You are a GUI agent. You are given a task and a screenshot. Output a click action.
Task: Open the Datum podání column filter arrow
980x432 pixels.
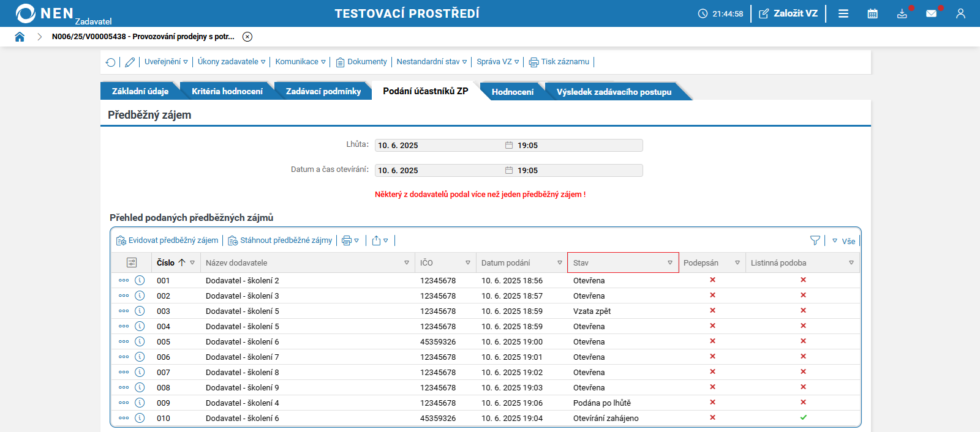click(x=560, y=263)
